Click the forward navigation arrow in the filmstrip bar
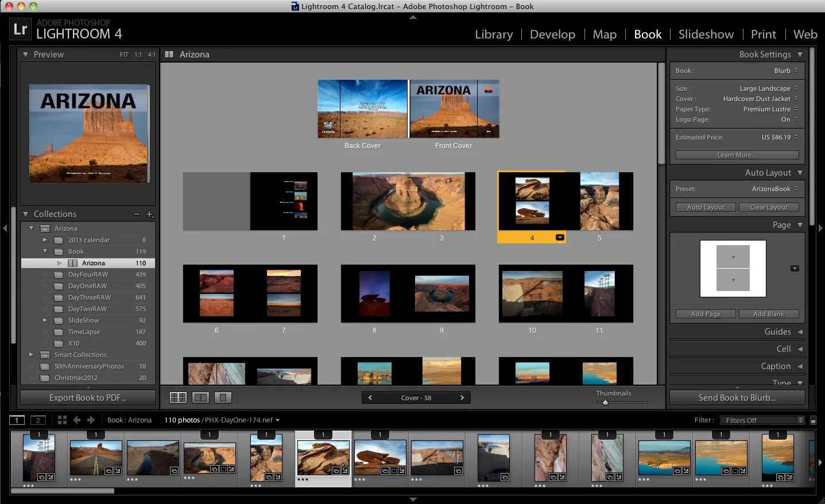This screenshot has height=504, width=825. point(91,420)
